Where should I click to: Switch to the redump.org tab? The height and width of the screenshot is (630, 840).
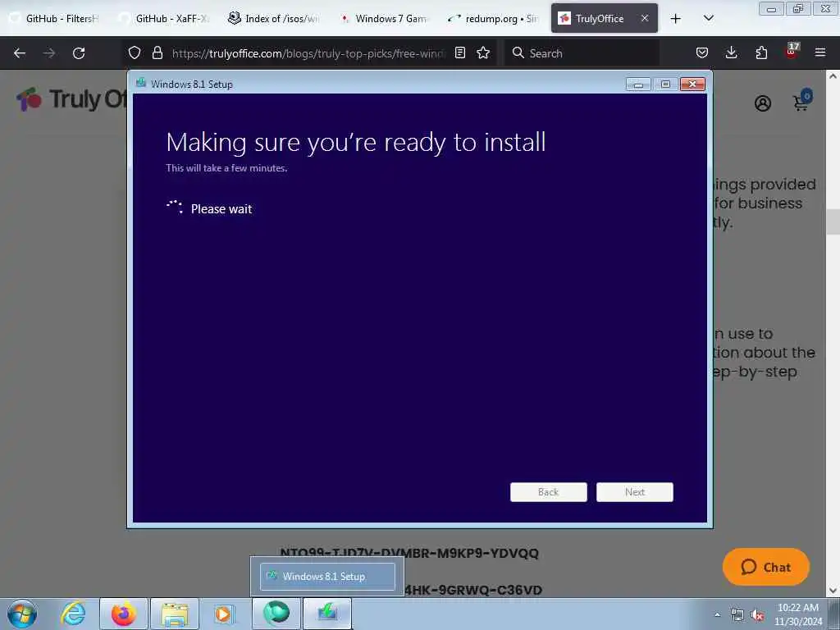tap(494, 19)
